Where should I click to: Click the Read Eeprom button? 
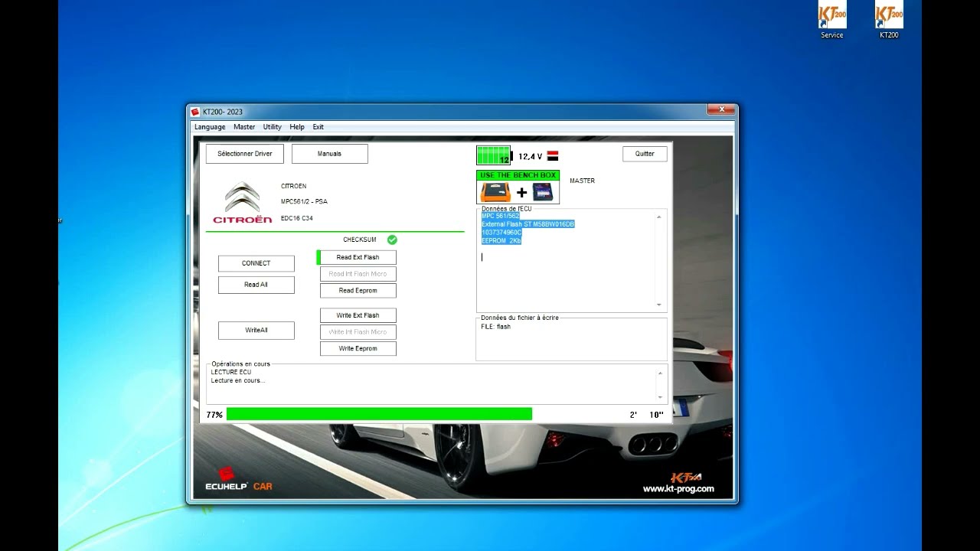tap(358, 291)
